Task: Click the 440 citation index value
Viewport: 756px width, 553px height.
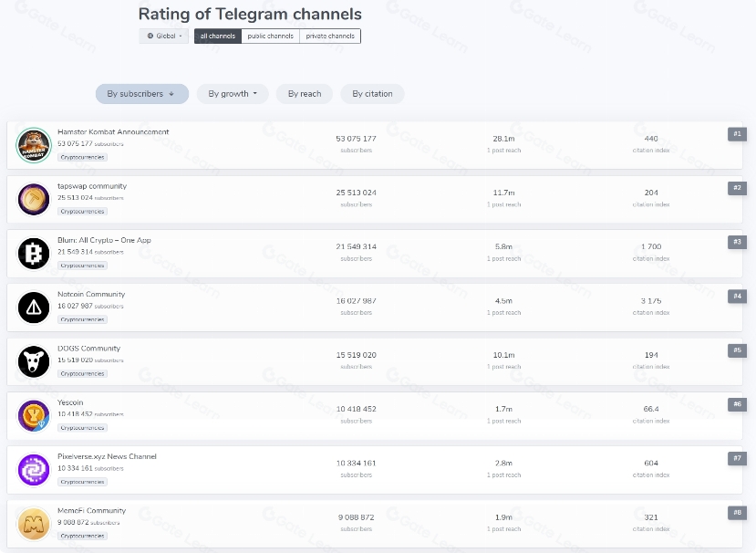Action: click(651, 139)
